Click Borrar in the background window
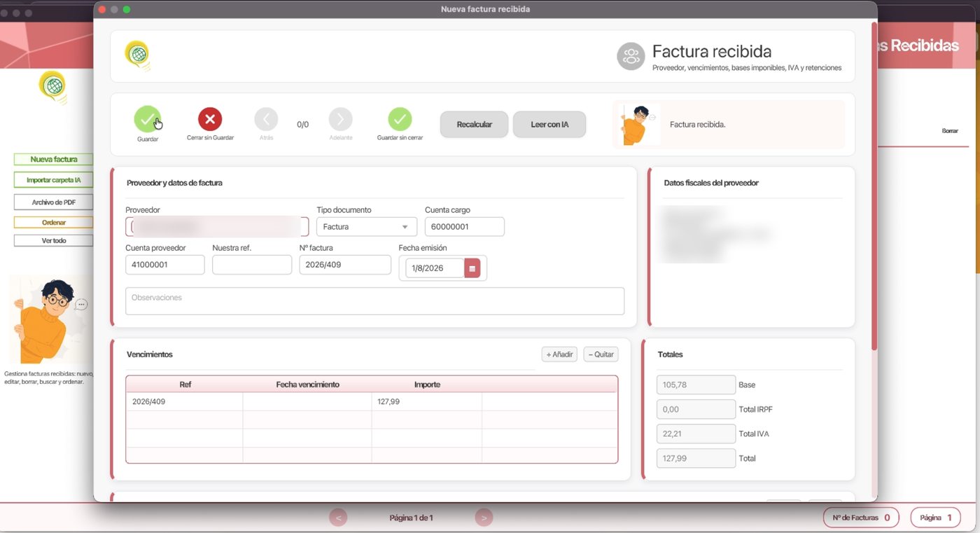 point(950,131)
